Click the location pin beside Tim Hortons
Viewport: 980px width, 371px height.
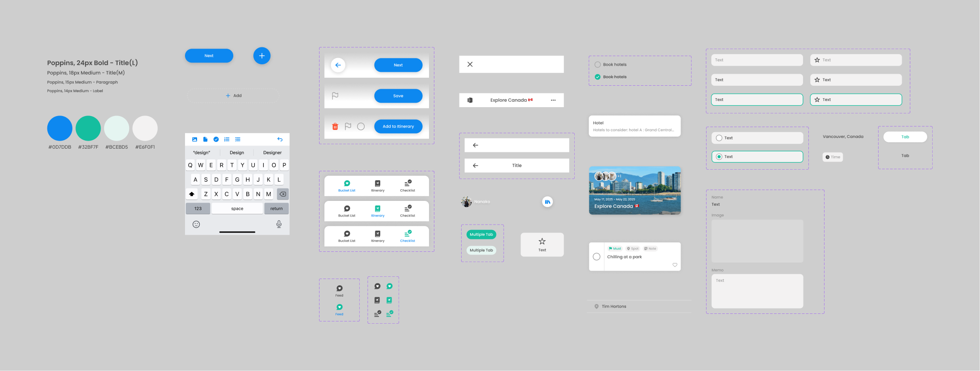[597, 306]
